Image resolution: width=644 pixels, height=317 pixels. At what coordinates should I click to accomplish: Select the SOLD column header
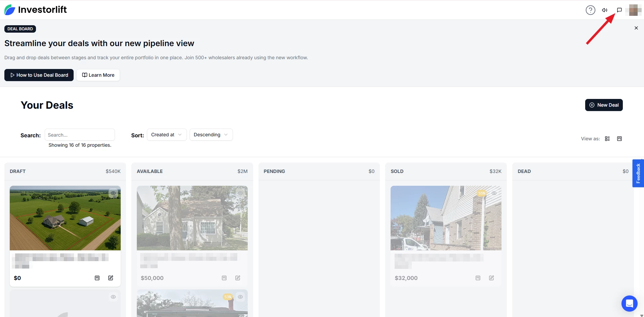(397, 171)
